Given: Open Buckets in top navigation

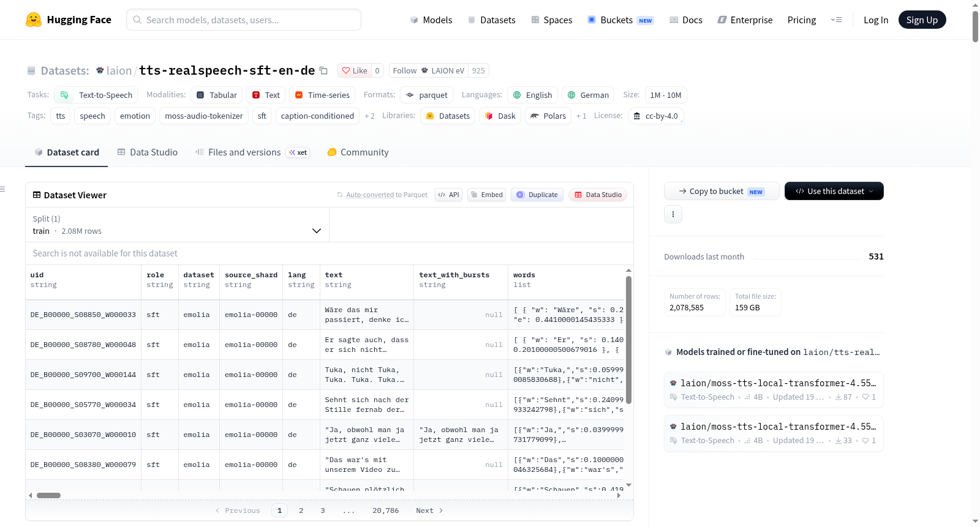Looking at the screenshot, I should point(621,20).
